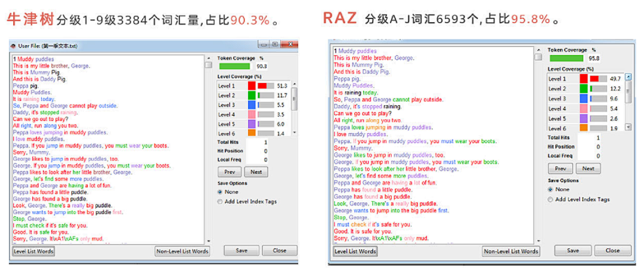This screenshot has height=271, width=644.
Task: Click Local Freq field in right window
Action: [589, 156]
